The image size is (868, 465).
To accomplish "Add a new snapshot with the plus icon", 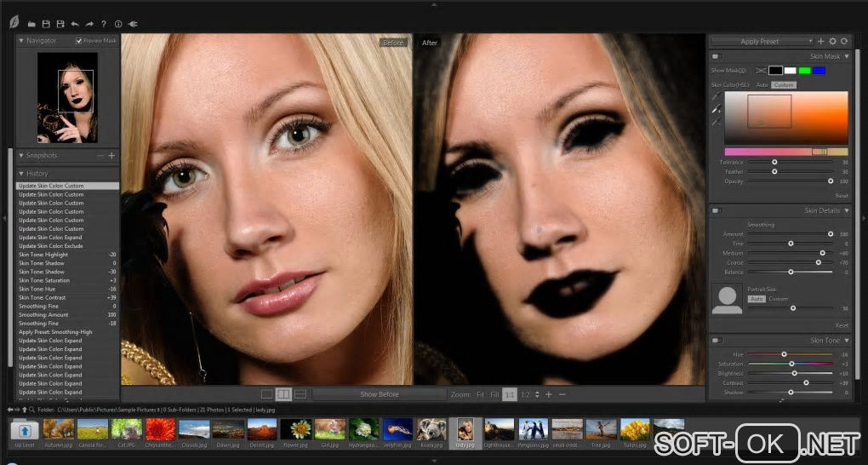I will coord(111,156).
